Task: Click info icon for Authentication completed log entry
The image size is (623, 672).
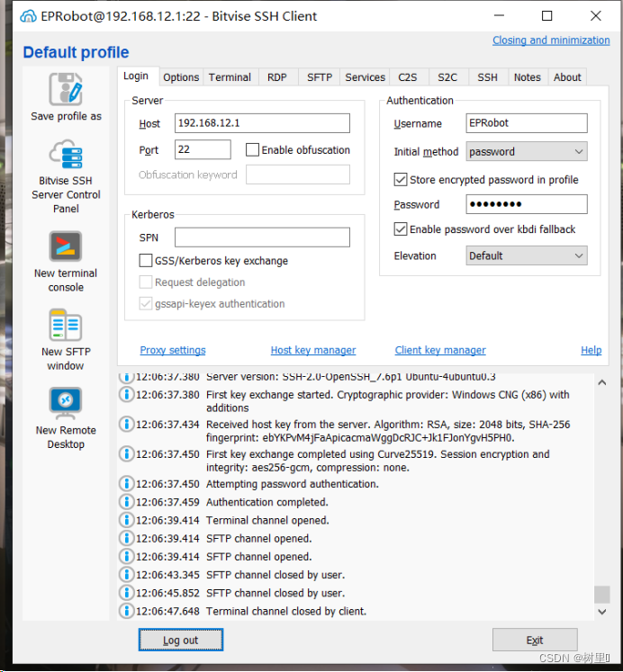Action: [x=126, y=502]
